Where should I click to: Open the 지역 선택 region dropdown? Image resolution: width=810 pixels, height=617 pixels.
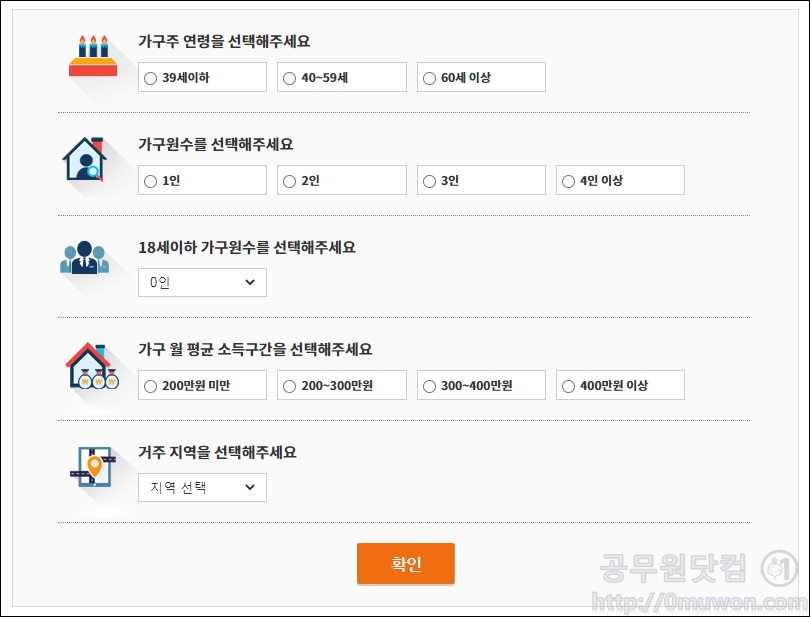[x=202, y=487]
